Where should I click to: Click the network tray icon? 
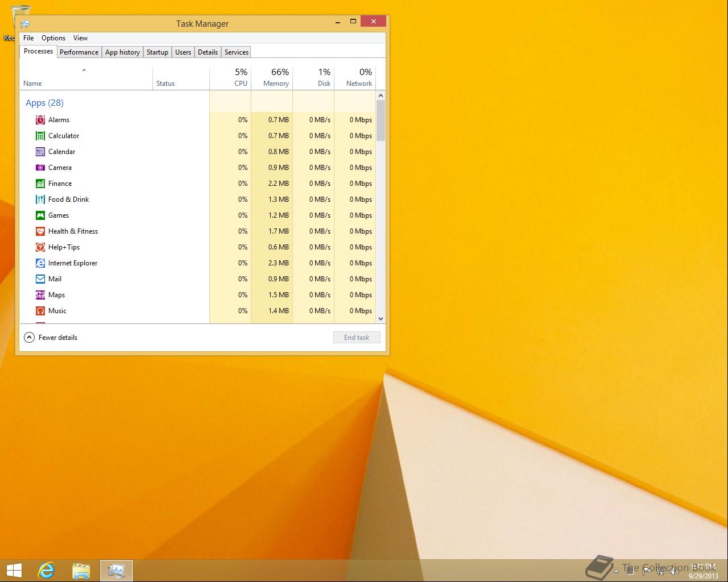click(660, 571)
